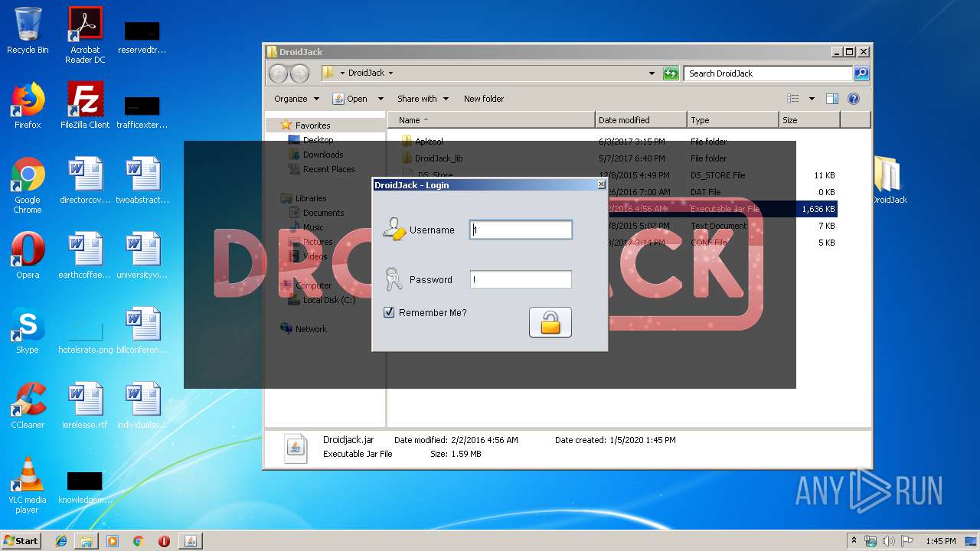Click the Explorer refresh address button
Viewport: 980px width, 551px height.
[x=671, y=73]
